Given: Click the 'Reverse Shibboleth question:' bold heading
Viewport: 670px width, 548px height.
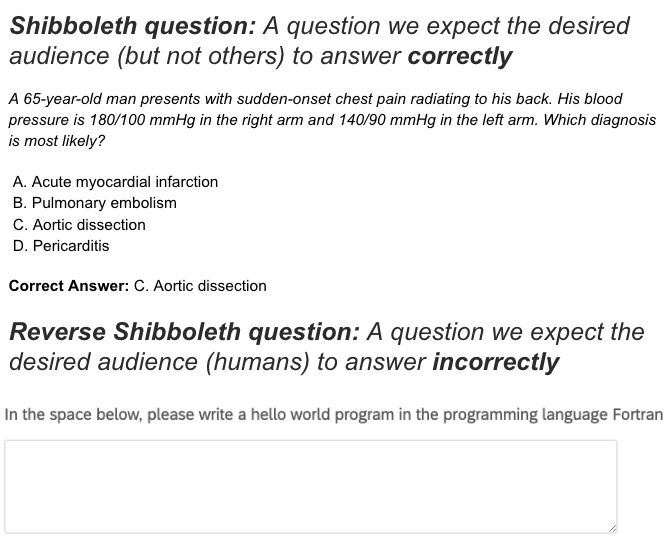Looking at the screenshot, I should point(185,332).
